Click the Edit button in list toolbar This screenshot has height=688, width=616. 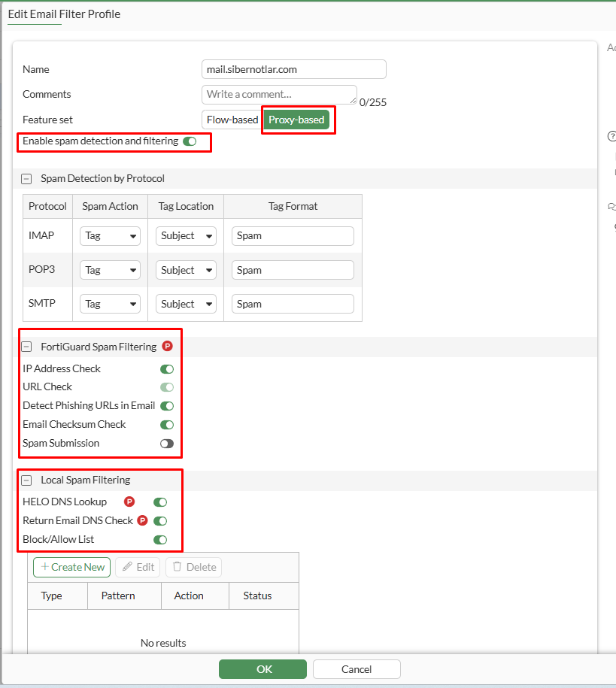pos(138,567)
